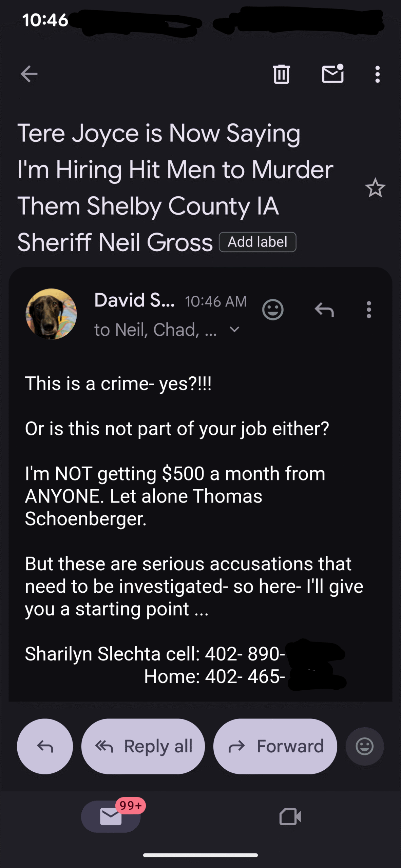Mark the email as unread

pos(332,74)
